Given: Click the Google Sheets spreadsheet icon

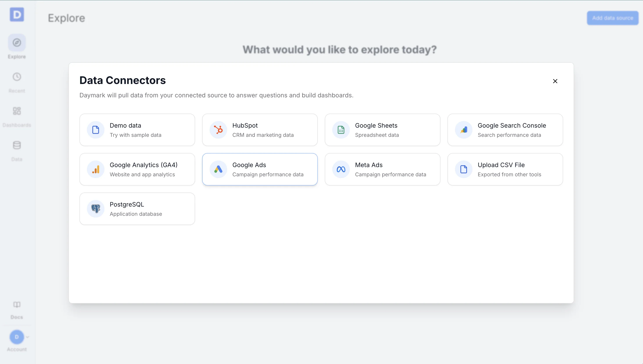Looking at the screenshot, I should coord(341,130).
